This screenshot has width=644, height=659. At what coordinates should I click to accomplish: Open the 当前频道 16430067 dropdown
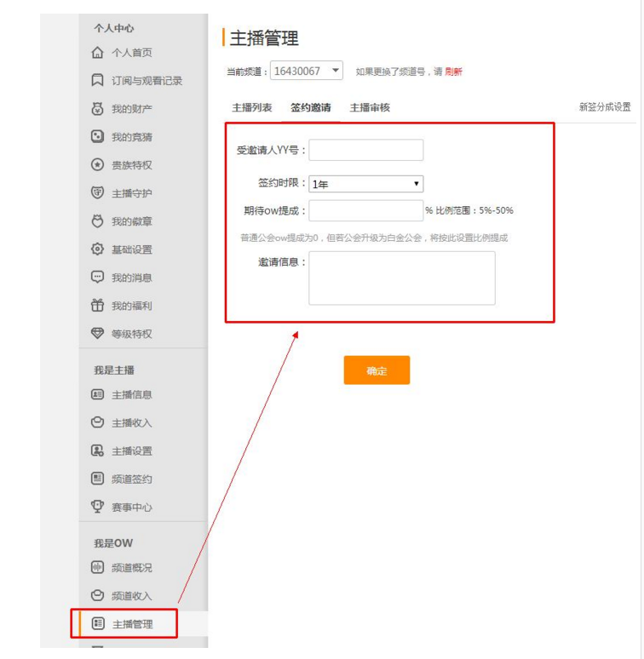pos(307,72)
